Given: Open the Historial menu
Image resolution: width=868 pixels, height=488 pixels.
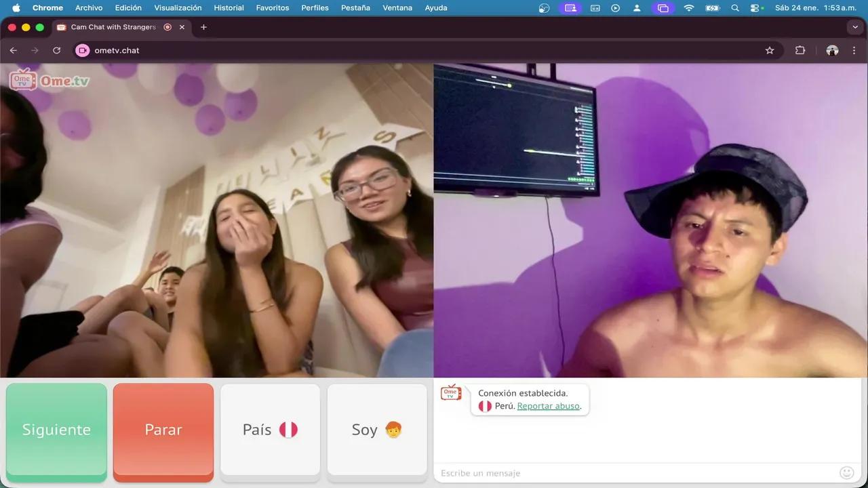Looking at the screenshot, I should [x=229, y=8].
